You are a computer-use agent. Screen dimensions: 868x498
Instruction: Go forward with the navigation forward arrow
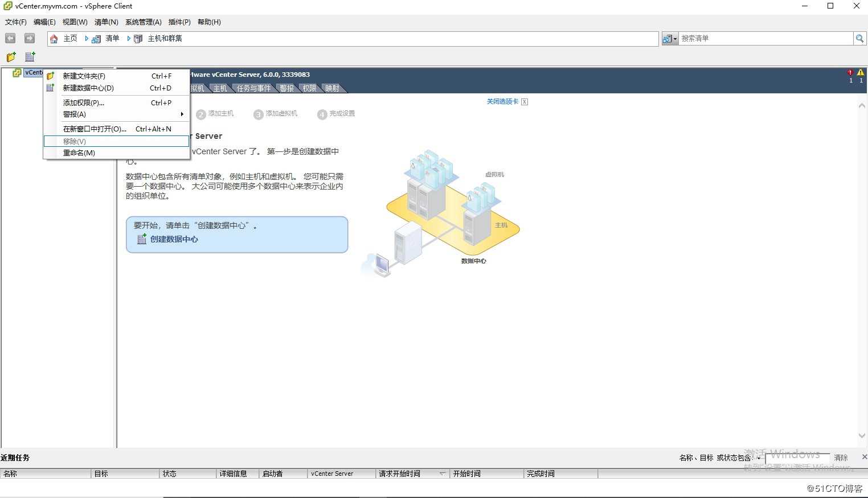click(30, 38)
